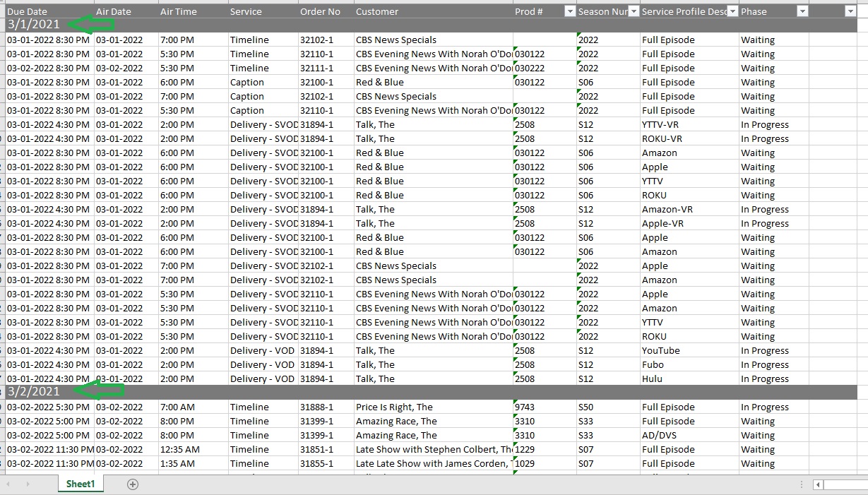
Task: Click the Prod # cell showing 1029
Action: pos(545,463)
